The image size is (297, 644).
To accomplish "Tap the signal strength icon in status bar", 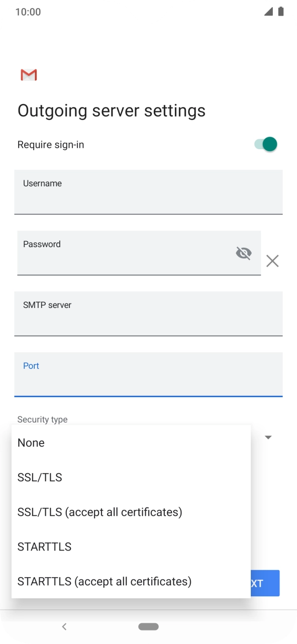I will coord(270,11).
